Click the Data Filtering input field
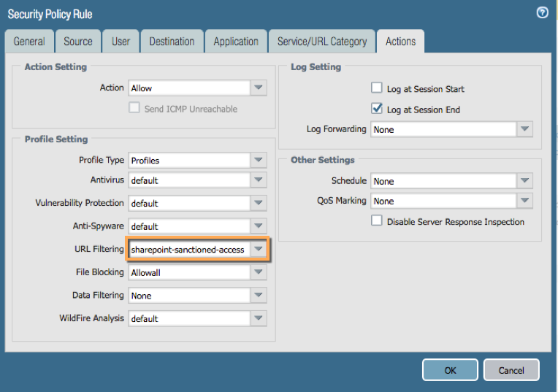 pos(189,296)
